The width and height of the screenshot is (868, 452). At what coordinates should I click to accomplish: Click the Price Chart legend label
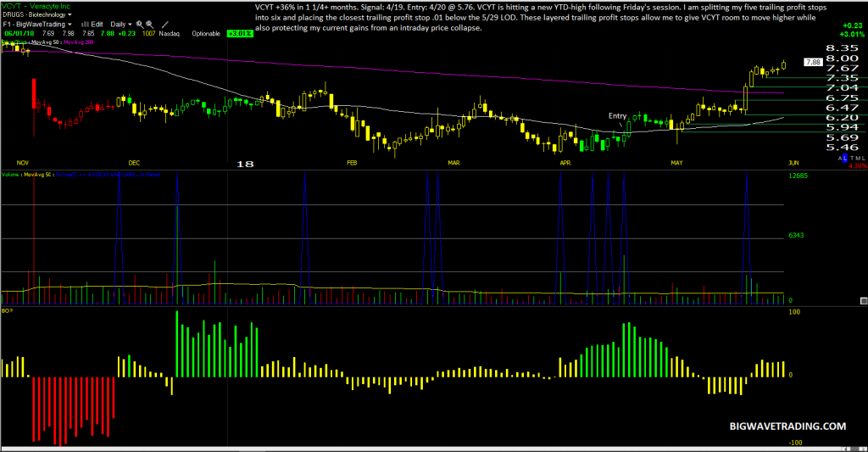(x=14, y=42)
